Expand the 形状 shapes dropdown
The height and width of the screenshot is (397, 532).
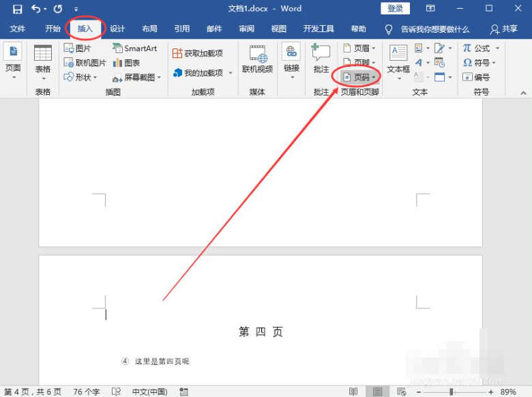point(79,77)
